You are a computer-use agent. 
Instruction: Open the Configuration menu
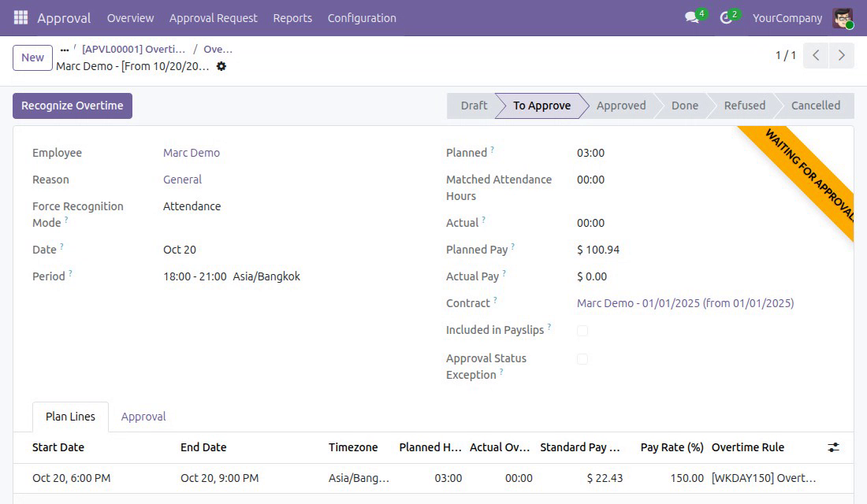coord(362,18)
